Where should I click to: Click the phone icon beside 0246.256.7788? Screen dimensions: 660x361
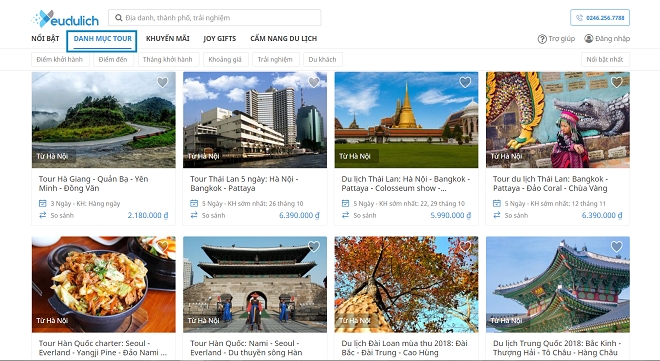(579, 18)
